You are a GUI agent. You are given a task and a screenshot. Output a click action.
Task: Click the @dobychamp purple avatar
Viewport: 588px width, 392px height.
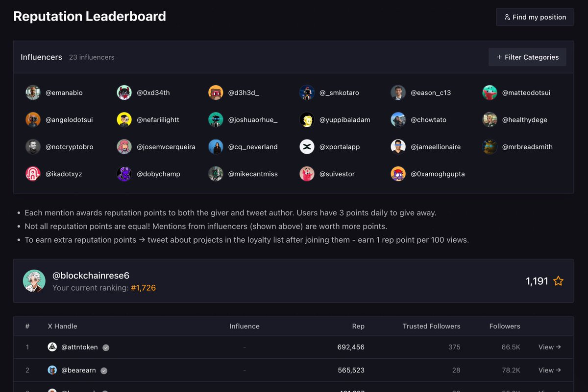point(124,174)
